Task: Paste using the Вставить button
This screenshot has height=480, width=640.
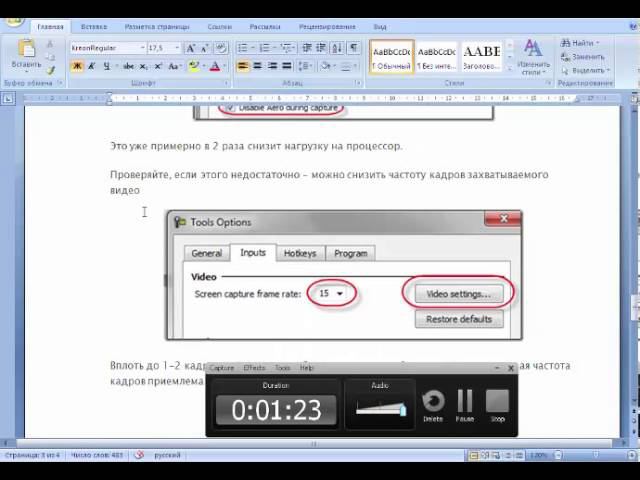Action: (26, 56)
